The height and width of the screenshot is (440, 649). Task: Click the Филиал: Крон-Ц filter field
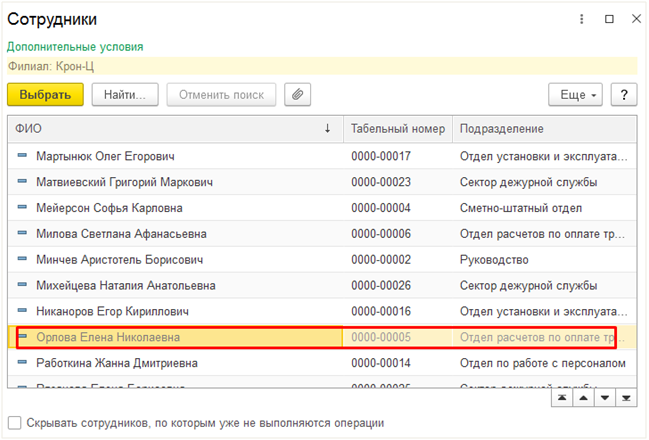pyautogui.click(x=320, y=66)
